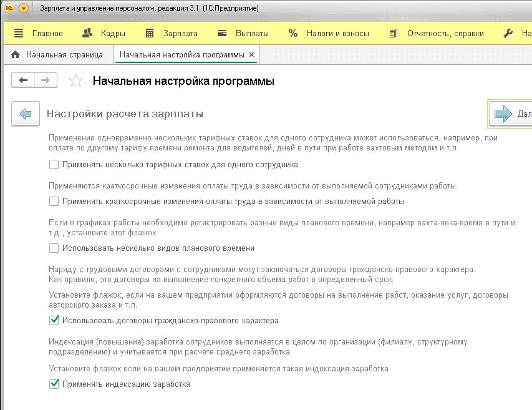Click the people icon beside Кадры
The height and width of the screenshot is (410, 532).
click(x=87, y=33)
